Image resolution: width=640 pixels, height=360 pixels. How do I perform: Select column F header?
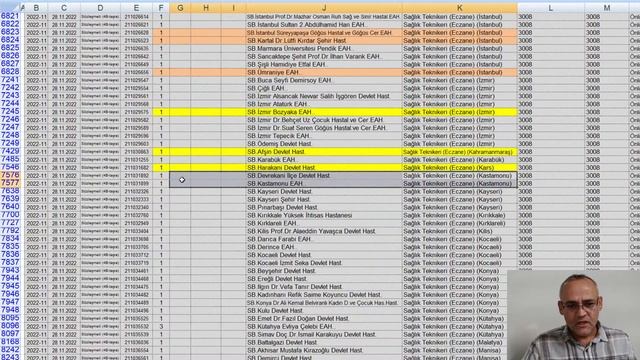[161, 8]
